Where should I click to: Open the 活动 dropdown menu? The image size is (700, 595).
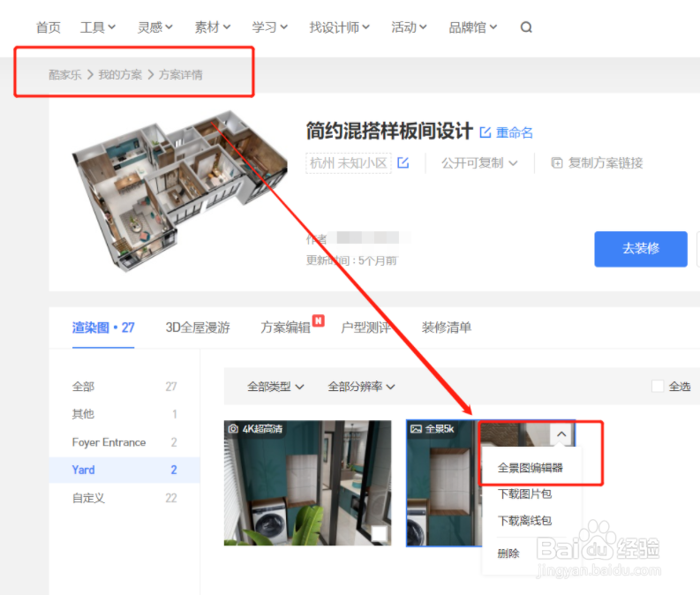[x=409, y=27]
